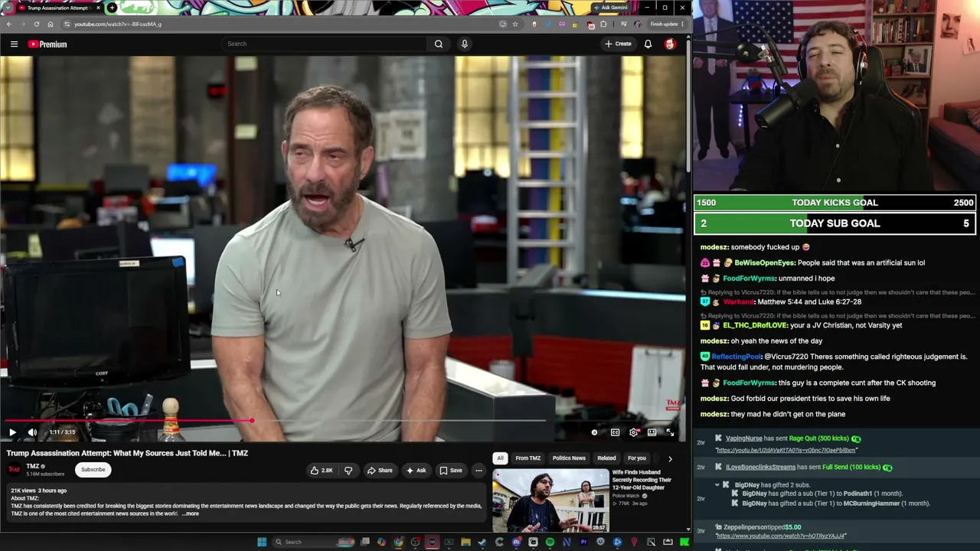Select the Trump Assassination Attempt browser tab
980x551 pixels.
60,8
